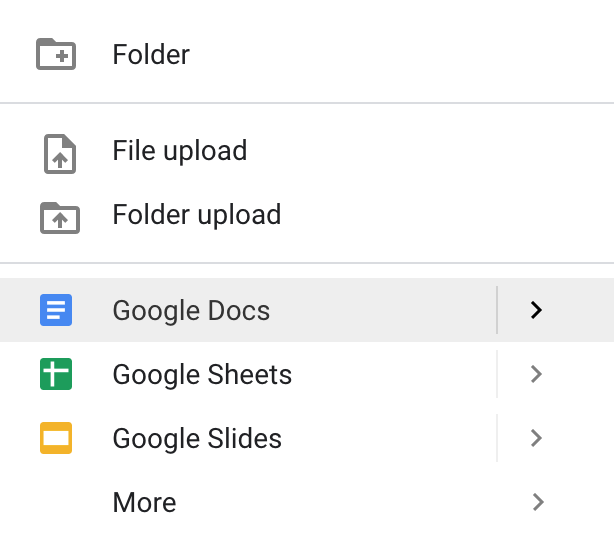Image resolution: width=614 pixels, height=556 pixels.
Task: Select the Folder upload option
Action: (x=197, y=215)
